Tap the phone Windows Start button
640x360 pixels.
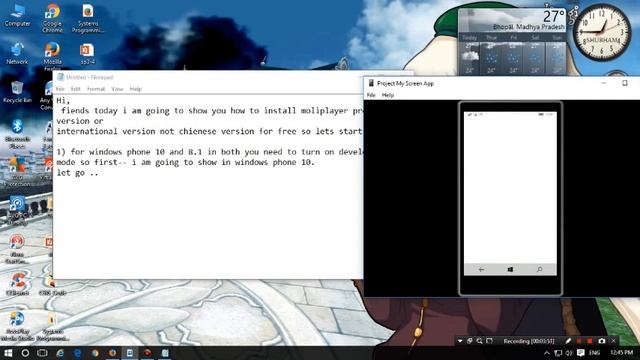tap(510, 269)
